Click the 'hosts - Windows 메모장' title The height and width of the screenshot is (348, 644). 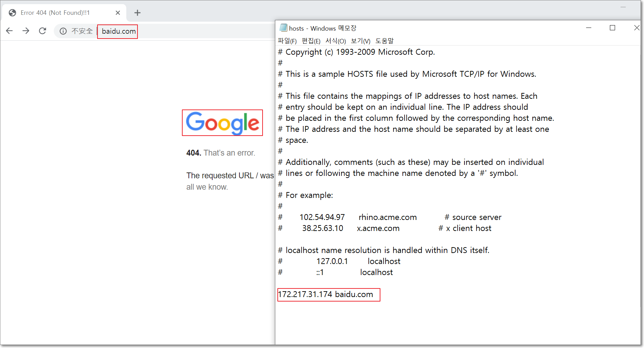323,28
